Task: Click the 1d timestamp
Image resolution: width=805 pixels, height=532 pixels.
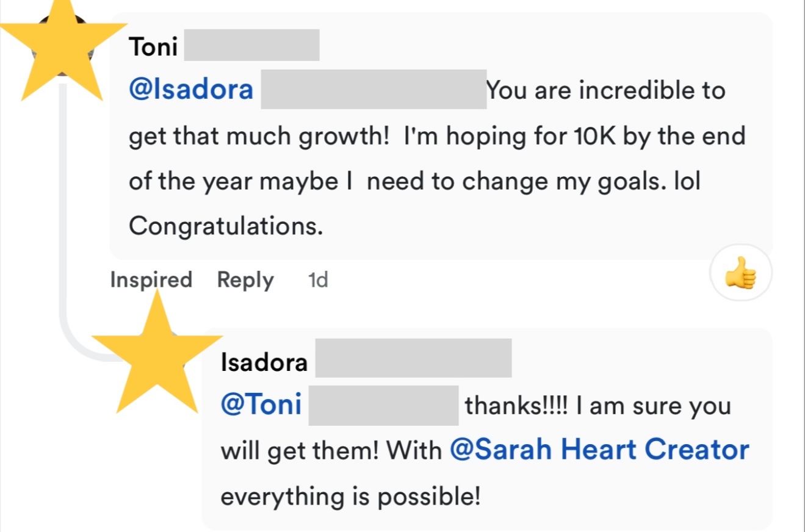Action: point(318,280)
